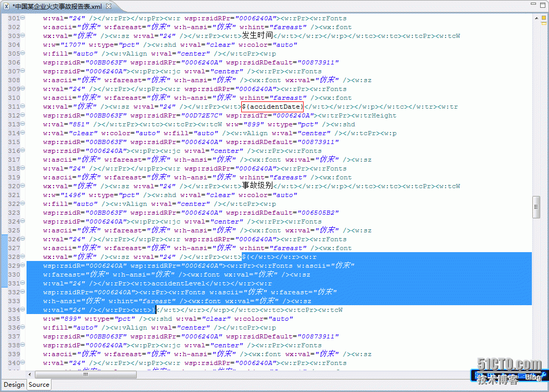Close the 中国某企业火灾事故报告表.xml editor tab
This screenshot has height=392, width=549.
(109, 6)
